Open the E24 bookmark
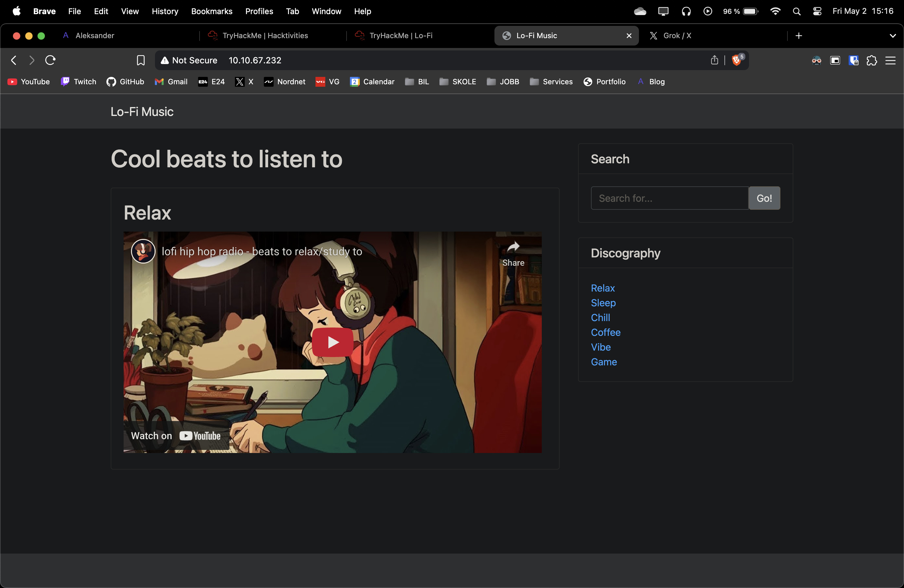The height and width of the screenshot is (588, 904). tap(211, 82)
